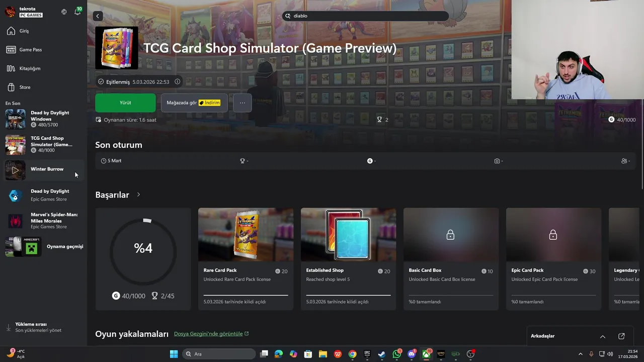Click last session gamerscore icon

pyautogui.click(x=370, y=161)
